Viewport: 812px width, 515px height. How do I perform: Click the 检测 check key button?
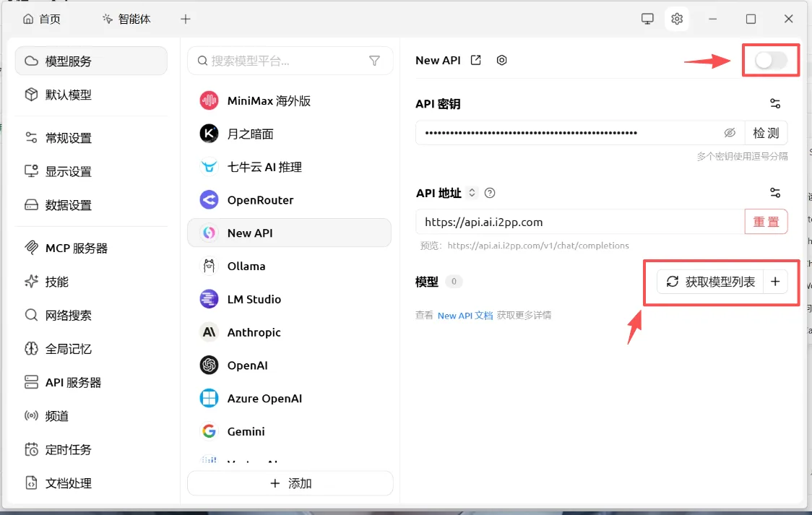click(766, 133)
